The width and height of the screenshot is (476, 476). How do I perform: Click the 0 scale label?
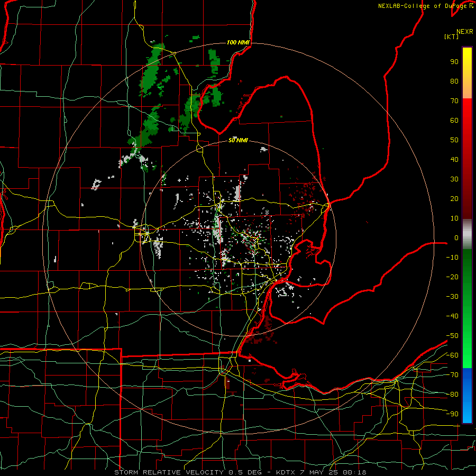click(456, 238)
